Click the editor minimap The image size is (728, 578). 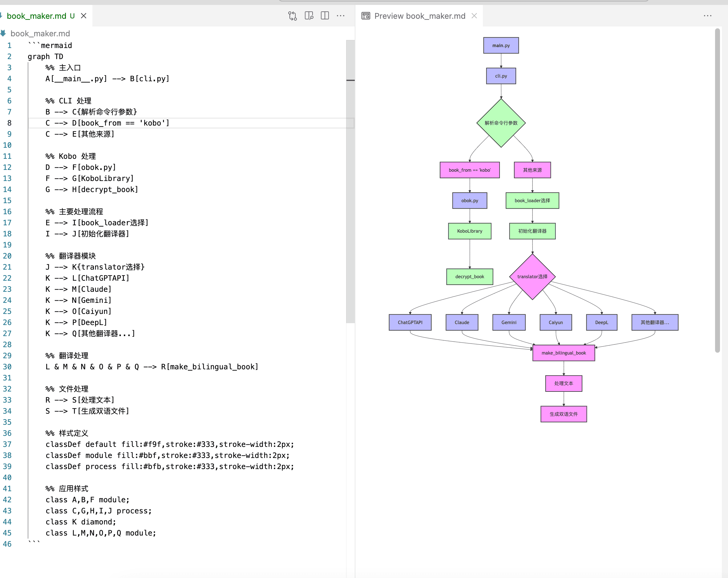[350, 182]
